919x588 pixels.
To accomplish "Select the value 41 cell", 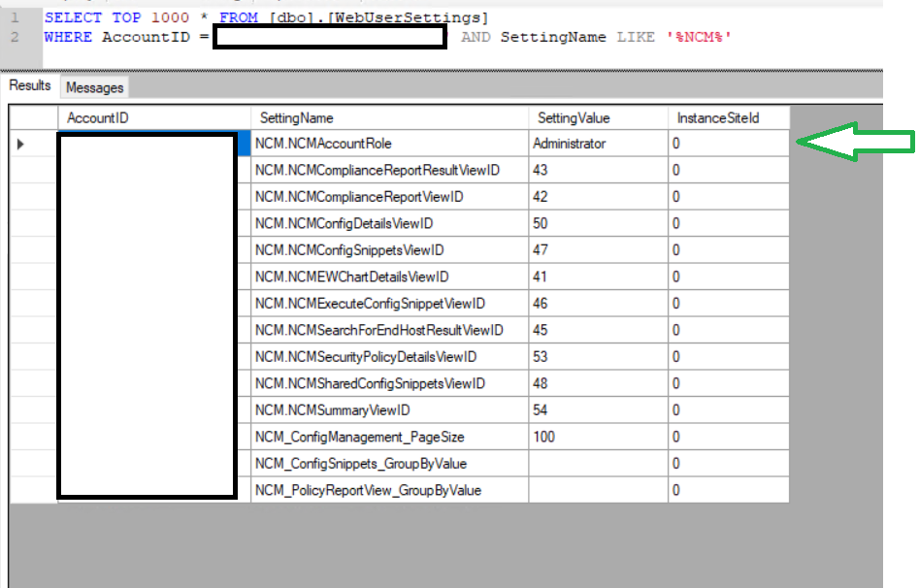I will point(599,277).
